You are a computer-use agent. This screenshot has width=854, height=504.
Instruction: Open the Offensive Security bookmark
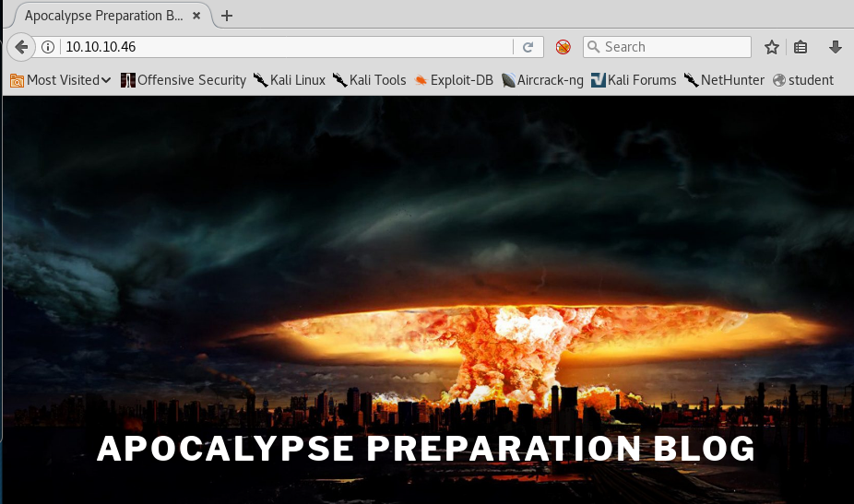click(184, 80)
